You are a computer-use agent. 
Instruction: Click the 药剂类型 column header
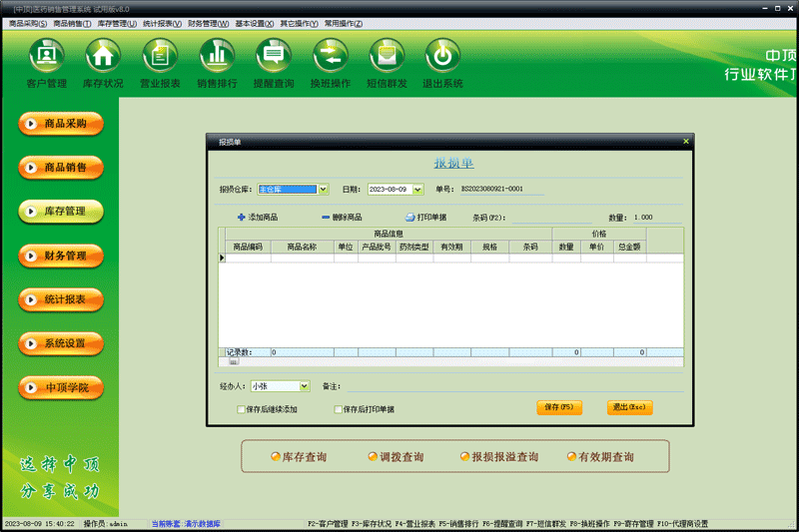[414, 247]
